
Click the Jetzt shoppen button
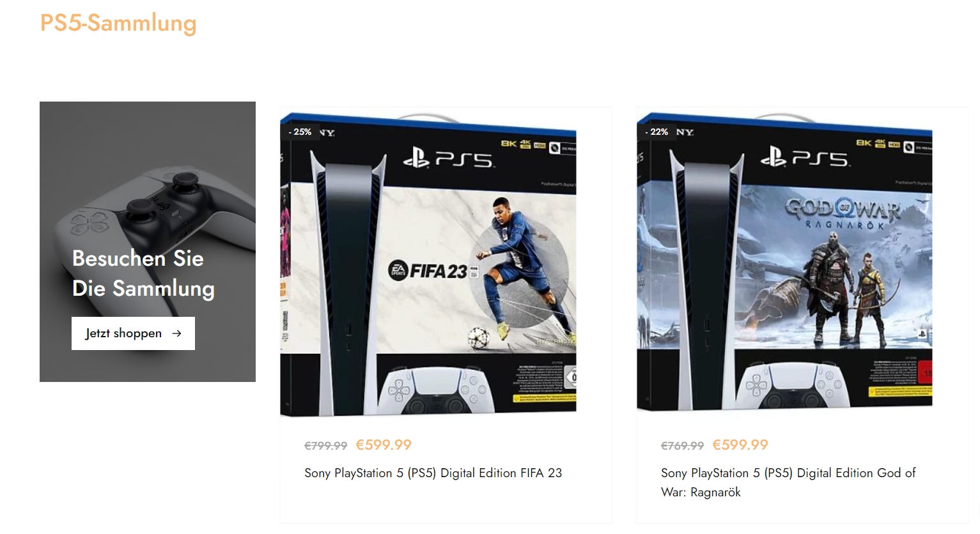click(133, 333)
